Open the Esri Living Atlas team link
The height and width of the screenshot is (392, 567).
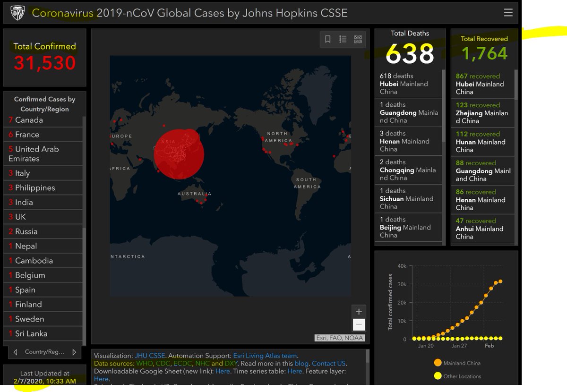(x=265, y=356)
